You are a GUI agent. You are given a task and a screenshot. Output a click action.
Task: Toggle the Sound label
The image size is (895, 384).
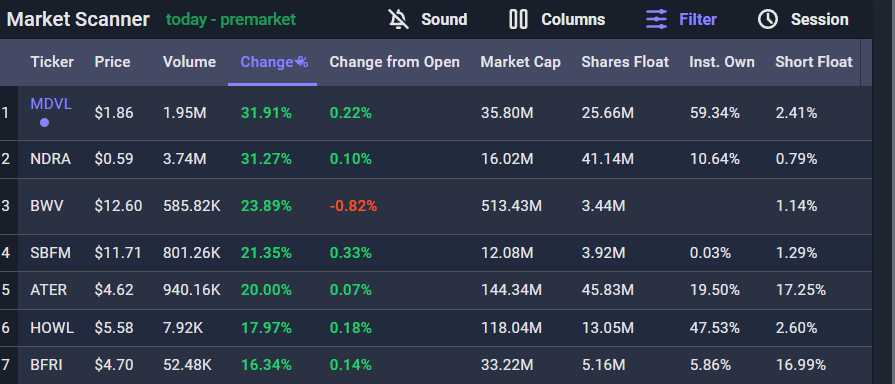[x=444, y=19]
